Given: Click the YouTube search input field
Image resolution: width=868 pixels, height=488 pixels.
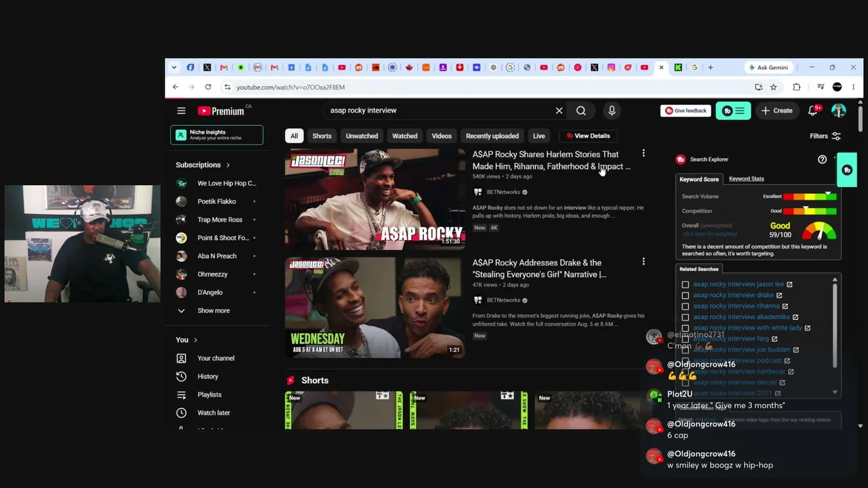Looking at the screenshot, I should [438, 110].
